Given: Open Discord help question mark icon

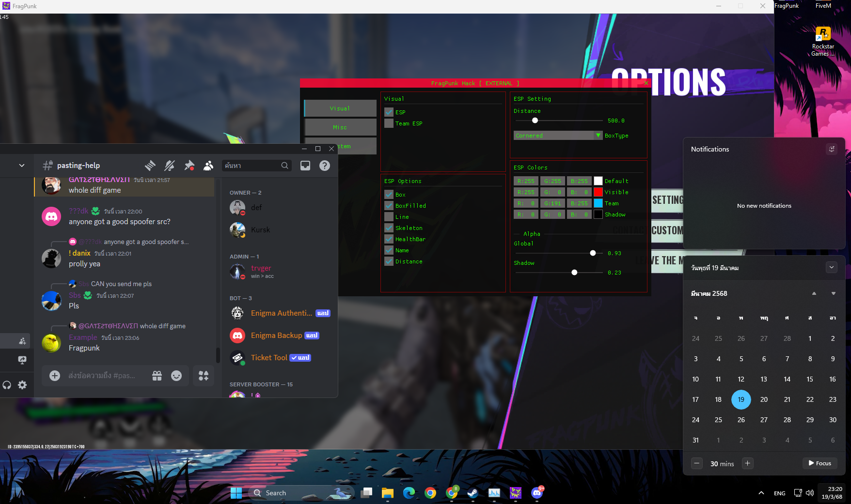Looking at the screenshot, I should [325, 166].
